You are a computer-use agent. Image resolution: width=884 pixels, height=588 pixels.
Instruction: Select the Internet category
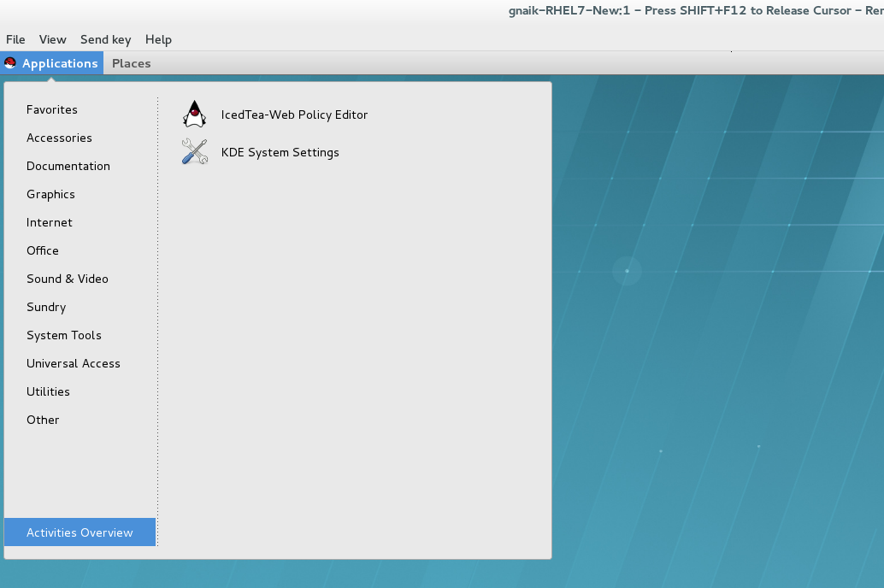click(49, 222)
